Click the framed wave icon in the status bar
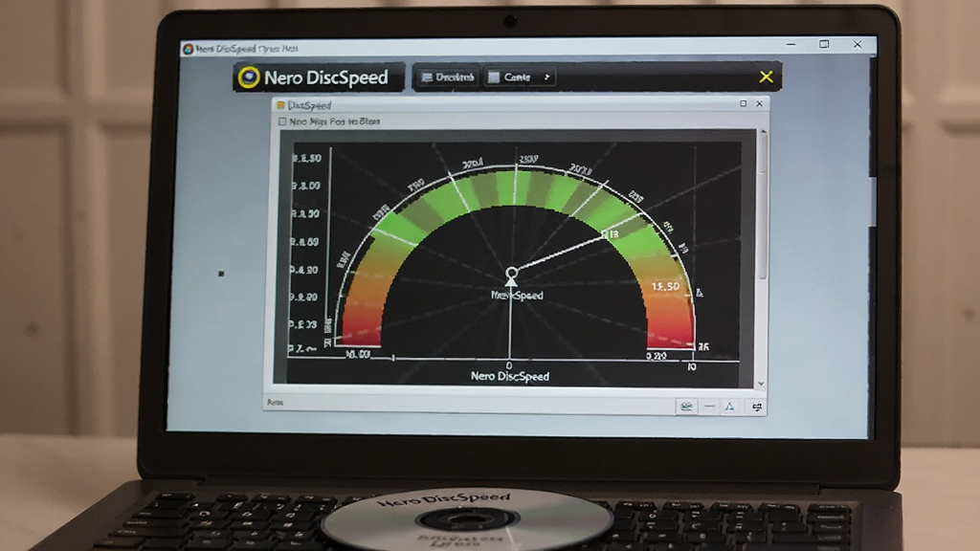Viewport: 980px width, 551px height. (x=686, y=407)
